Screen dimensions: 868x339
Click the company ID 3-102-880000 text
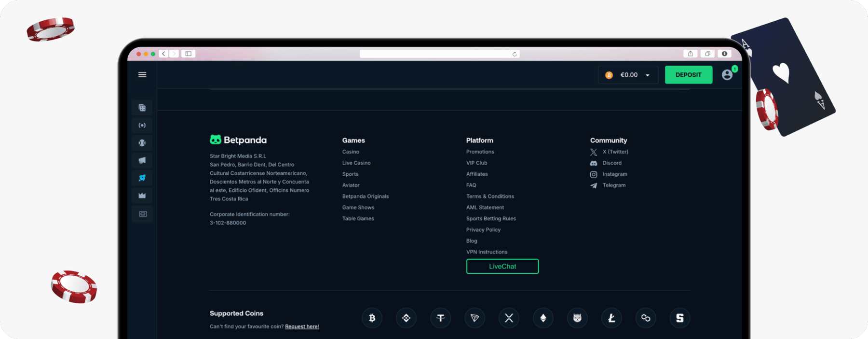point(228,223)
